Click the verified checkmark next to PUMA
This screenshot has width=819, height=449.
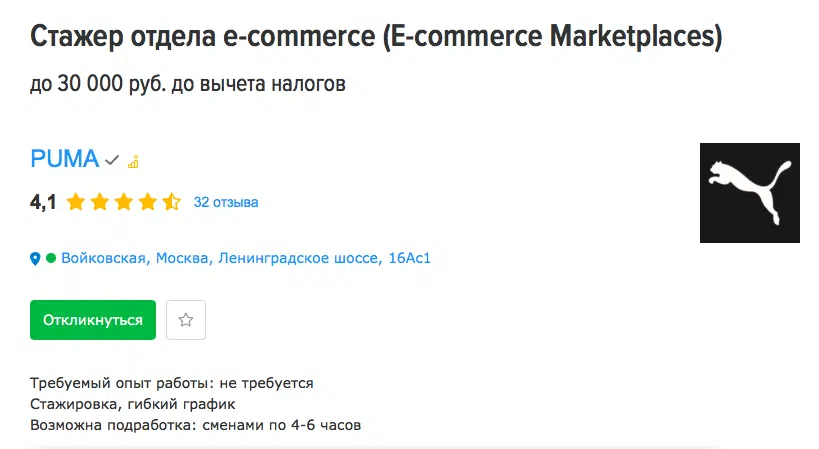coord(112,160)
